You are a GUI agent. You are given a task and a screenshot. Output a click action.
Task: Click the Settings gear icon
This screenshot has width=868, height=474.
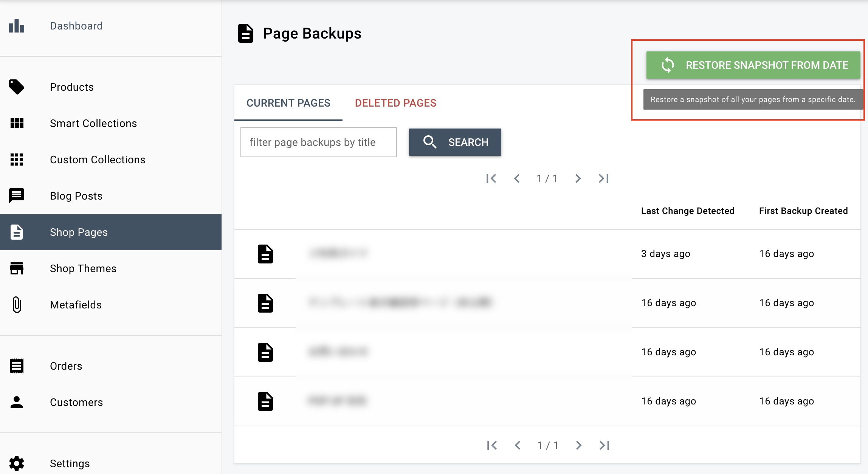[x=17, y=463]
